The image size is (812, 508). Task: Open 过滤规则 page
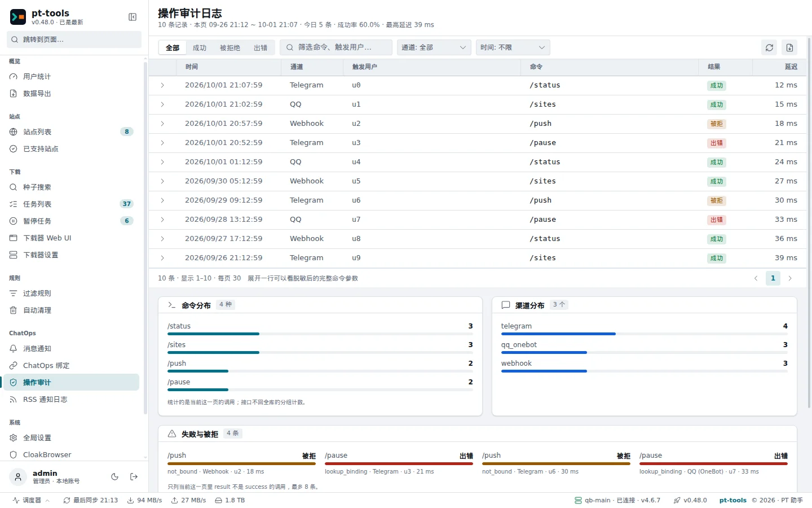[x=72, y=293]
